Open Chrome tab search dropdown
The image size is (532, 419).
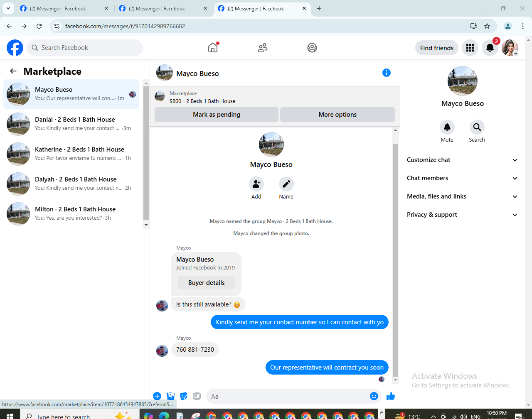[x=8, y=8]
